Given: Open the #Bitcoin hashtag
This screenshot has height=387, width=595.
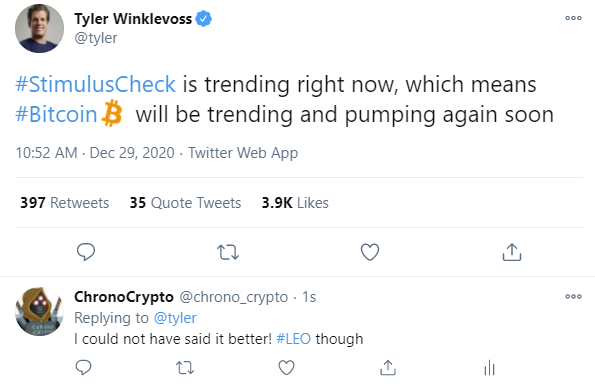Looking at the screenshot, I should point(56,114).
